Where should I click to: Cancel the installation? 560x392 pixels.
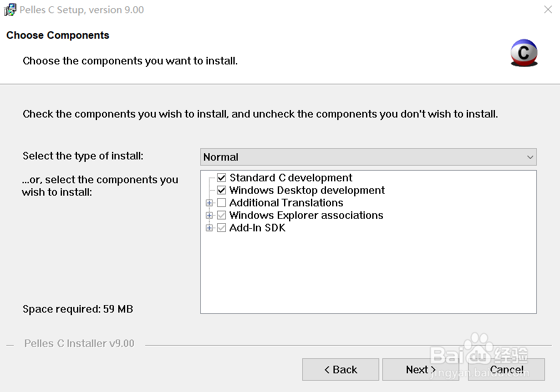[507, 369]
